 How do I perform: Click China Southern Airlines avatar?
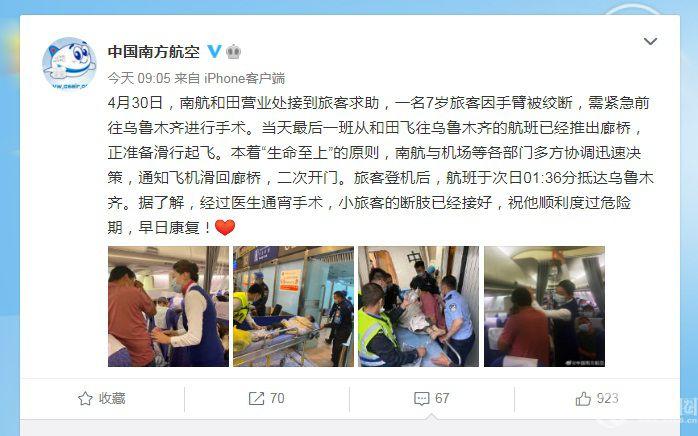tap(69, 64)
